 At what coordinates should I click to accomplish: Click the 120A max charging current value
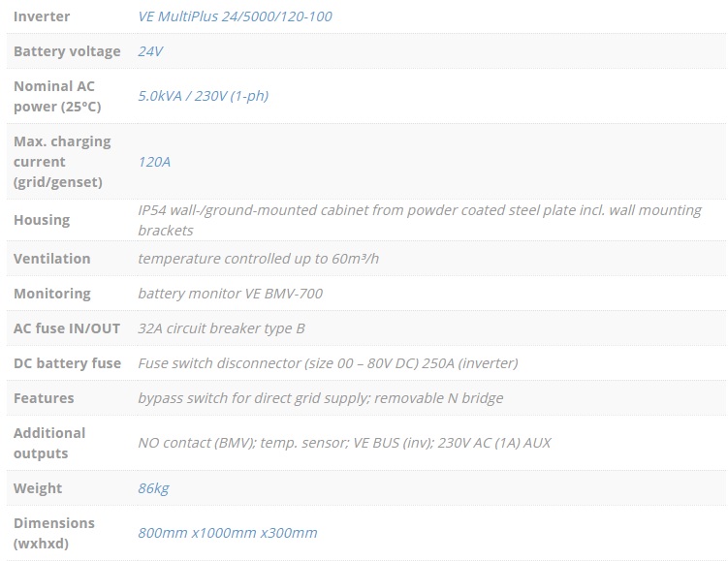coord(154,162)
